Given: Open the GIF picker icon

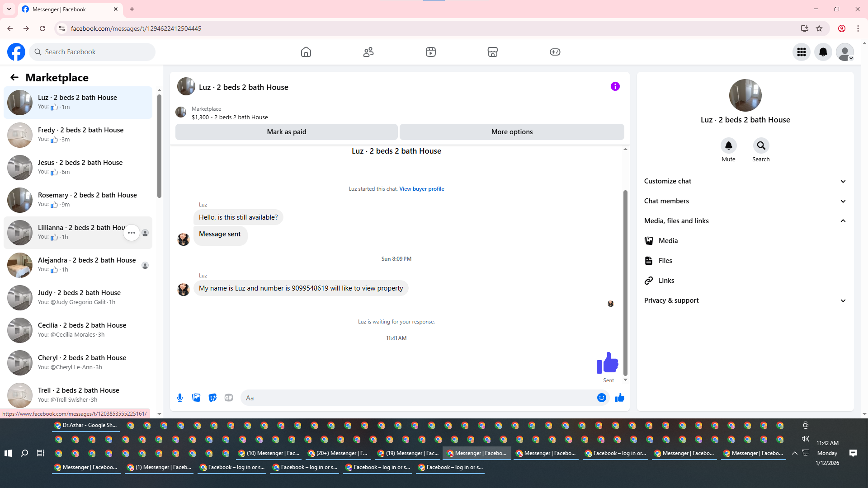Looking at the screenshot, I should [229, 398].
